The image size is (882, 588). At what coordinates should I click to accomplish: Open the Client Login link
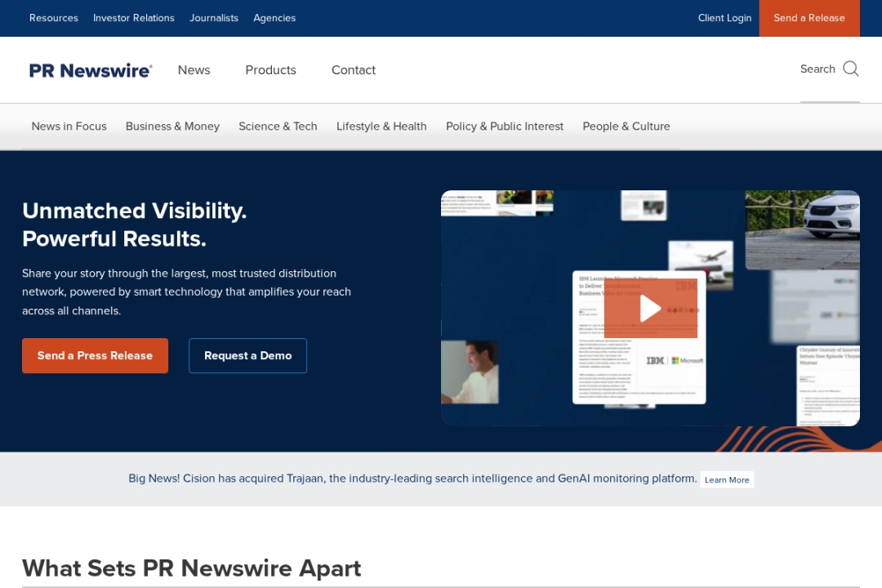[724, 18]
